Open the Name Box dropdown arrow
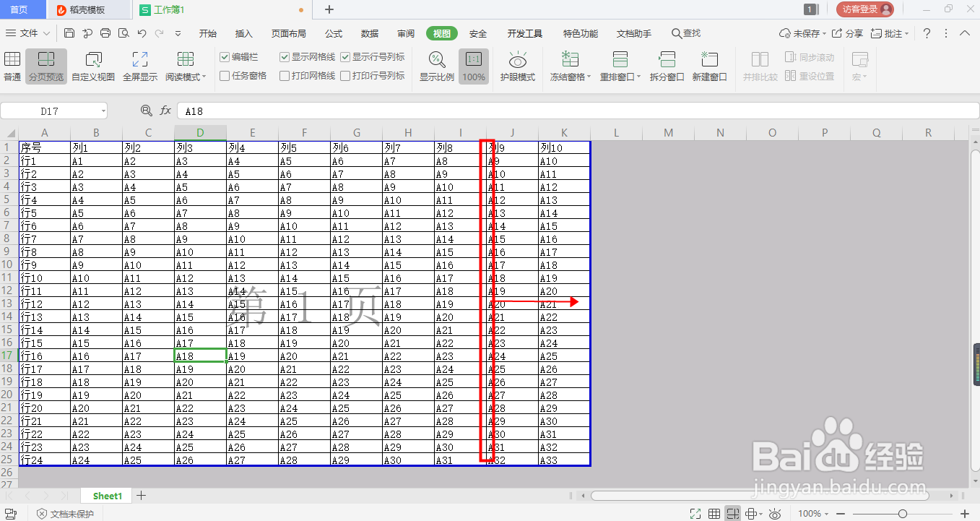Viewport: 980px width, 521px height. (x=104, y=111)
